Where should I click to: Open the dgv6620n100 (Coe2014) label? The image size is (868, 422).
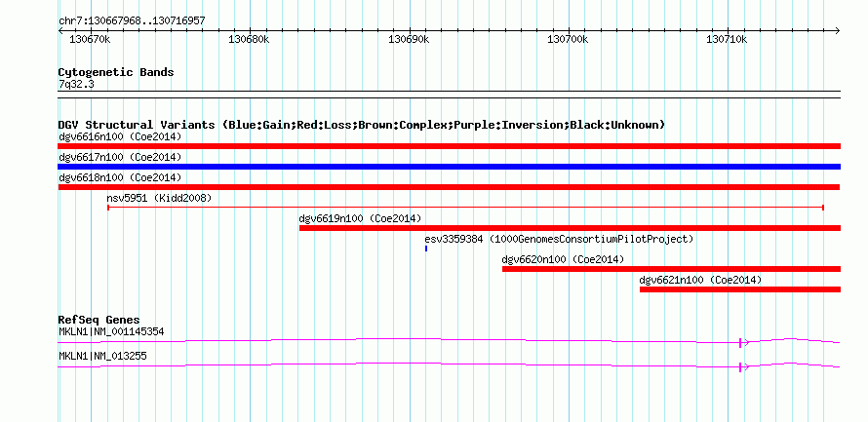coord(563,259)
